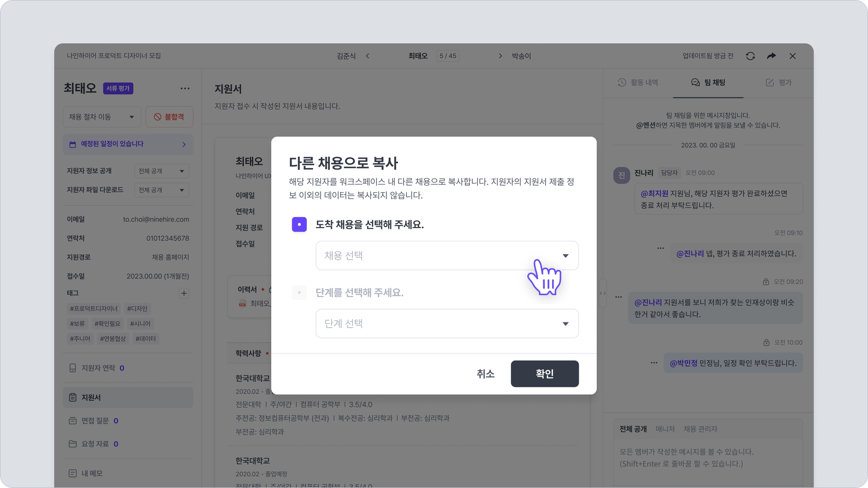
Task: Switch to the 활동 내역 tab
Action: 638,82
